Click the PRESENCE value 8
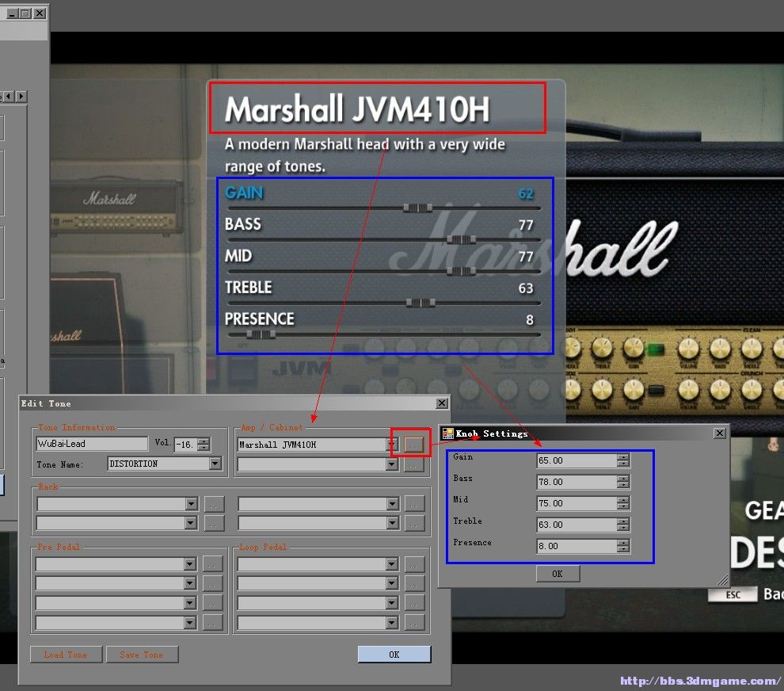 pos(530,319)
